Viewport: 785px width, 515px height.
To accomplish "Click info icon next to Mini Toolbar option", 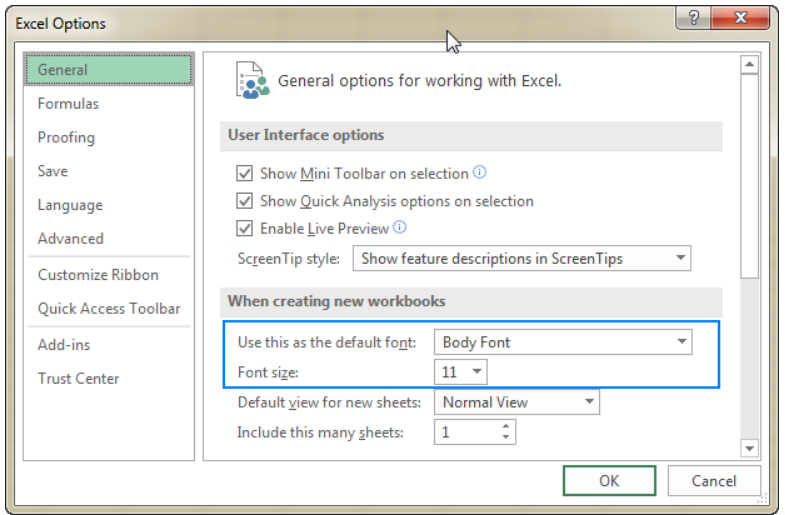I will coord(480,172).
